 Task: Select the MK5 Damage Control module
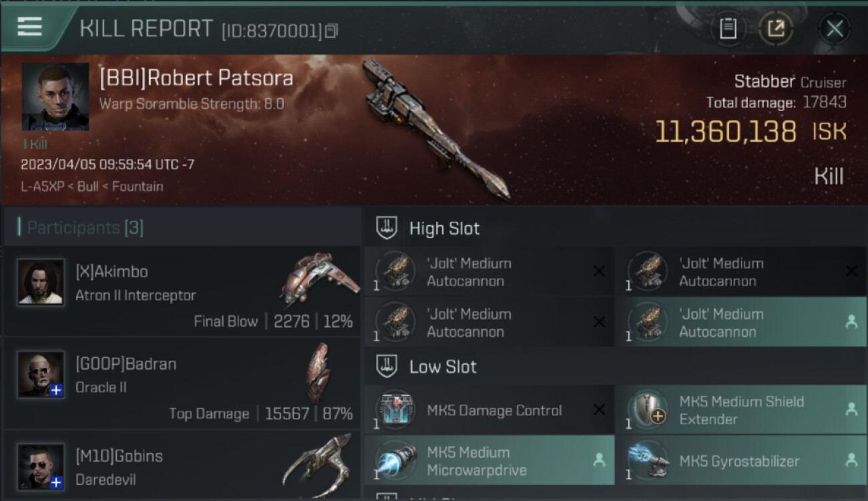[x=489, y=410]
